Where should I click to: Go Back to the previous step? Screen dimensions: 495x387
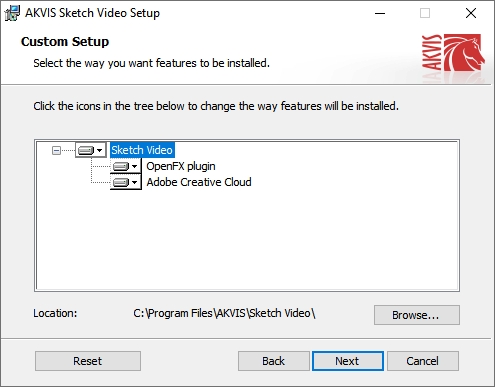(274, 361)
